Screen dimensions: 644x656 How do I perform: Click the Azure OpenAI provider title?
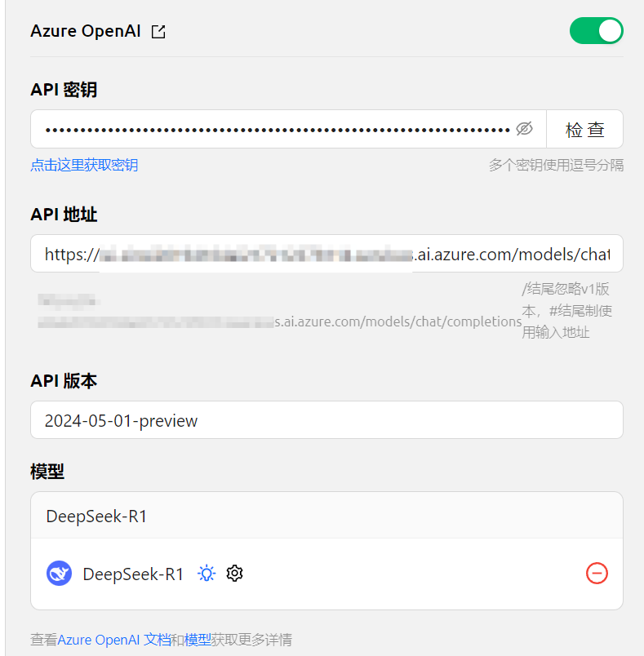point(86,31)
